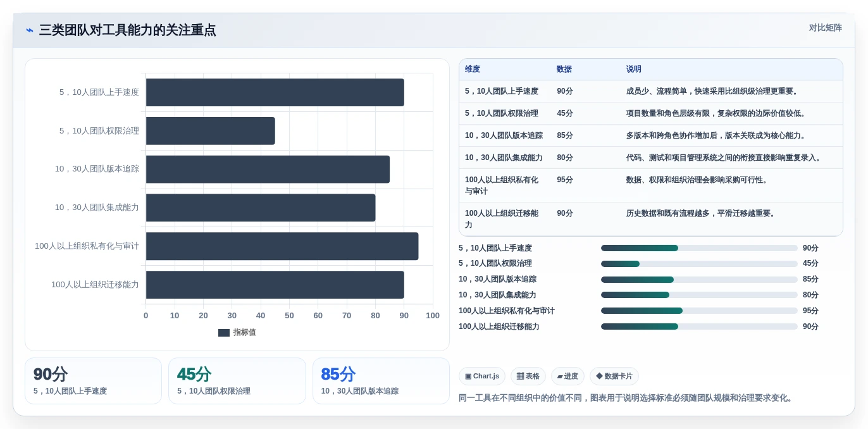868x429 pixels.
Task: Select the Chart.js tag chip
Action: click(x=482, y=376)
